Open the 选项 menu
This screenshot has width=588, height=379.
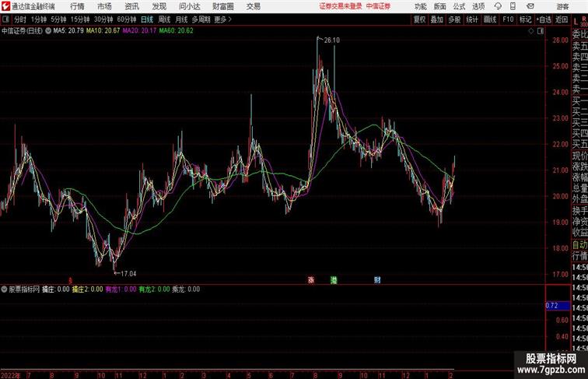tap(478, 6)
